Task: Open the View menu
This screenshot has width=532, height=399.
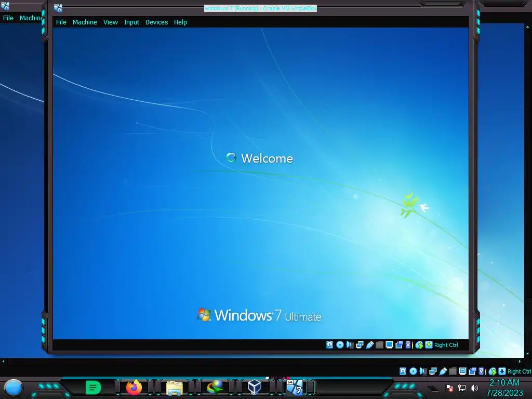Action: (x=111, y=22)
